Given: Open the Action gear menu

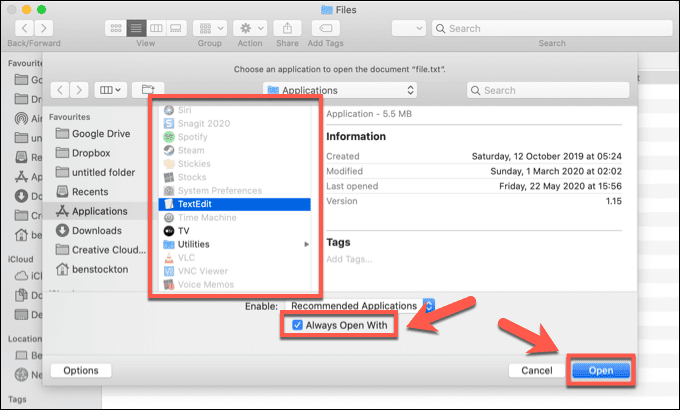Looking at the screenshot, I should (x=250, y=28).
